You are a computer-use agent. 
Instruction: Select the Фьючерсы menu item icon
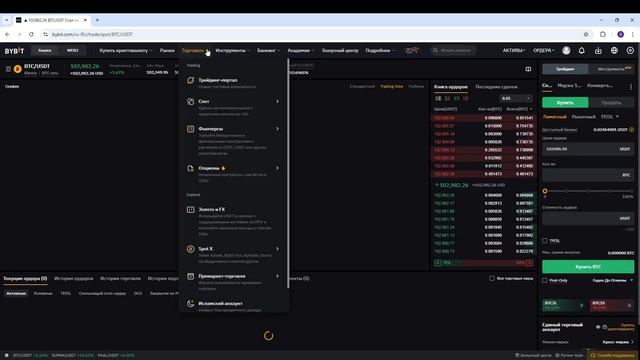pos(191,129)
